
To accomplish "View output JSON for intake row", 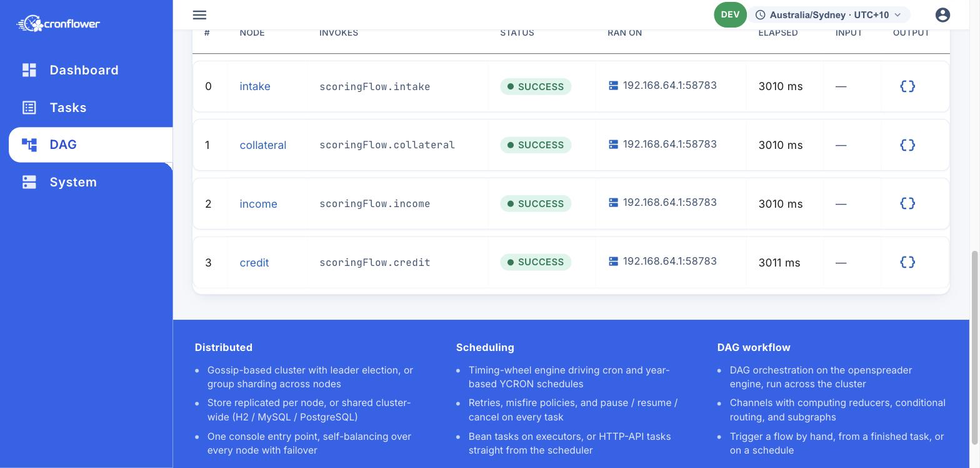I will 907,86.
